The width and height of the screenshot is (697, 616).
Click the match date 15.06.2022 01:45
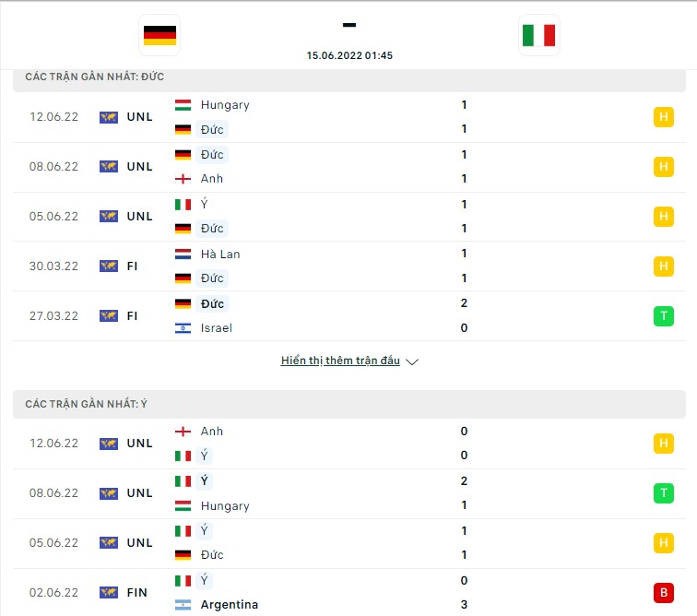point(349,55)
